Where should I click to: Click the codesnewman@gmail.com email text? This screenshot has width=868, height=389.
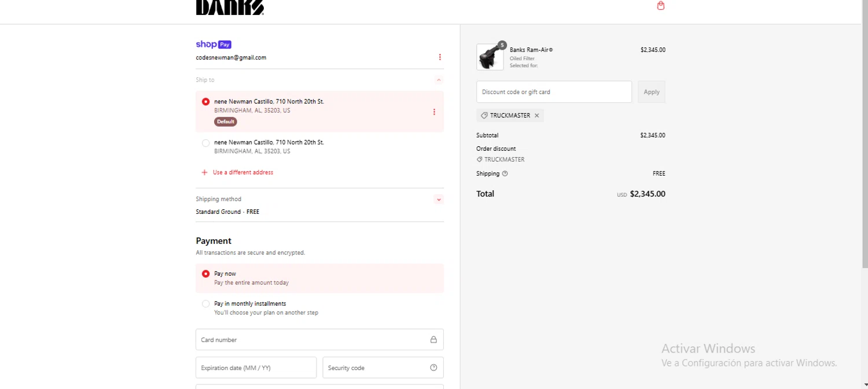coord(231,58)
